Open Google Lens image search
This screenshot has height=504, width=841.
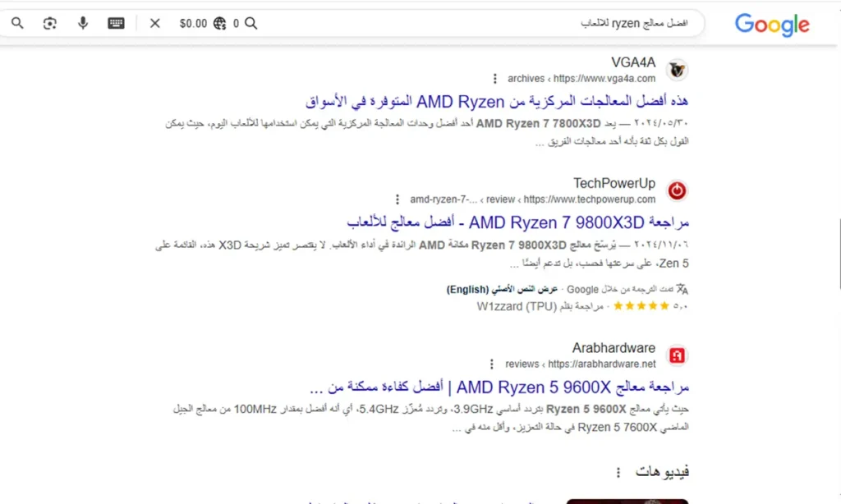(x=49, y=23)
